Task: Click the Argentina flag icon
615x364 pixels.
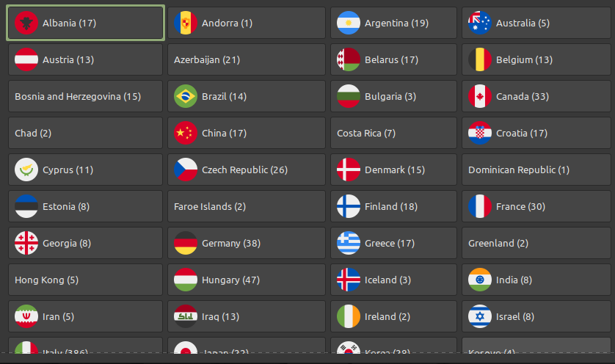Action: point(349,23)
